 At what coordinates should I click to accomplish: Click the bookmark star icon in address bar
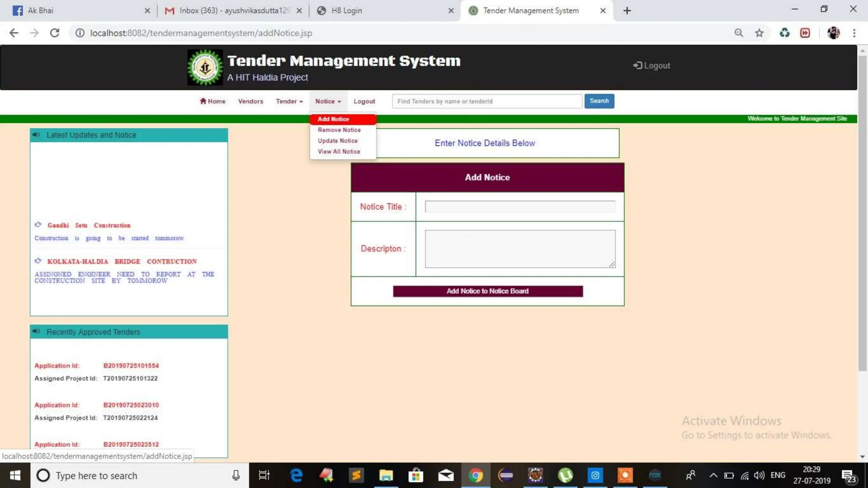pos(759,33)
